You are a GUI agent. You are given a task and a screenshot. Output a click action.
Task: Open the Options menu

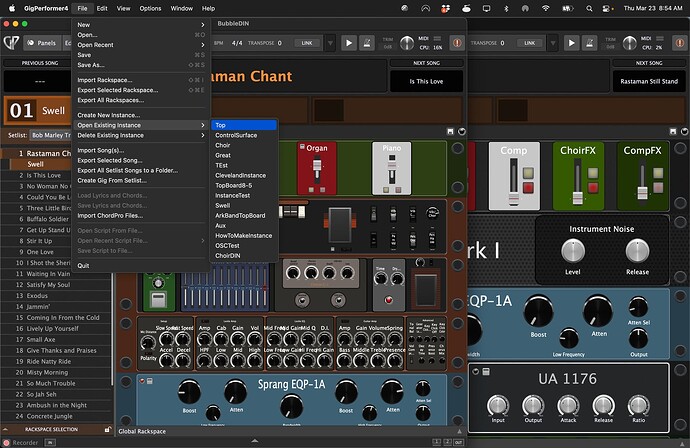click(x=150, y=8)
